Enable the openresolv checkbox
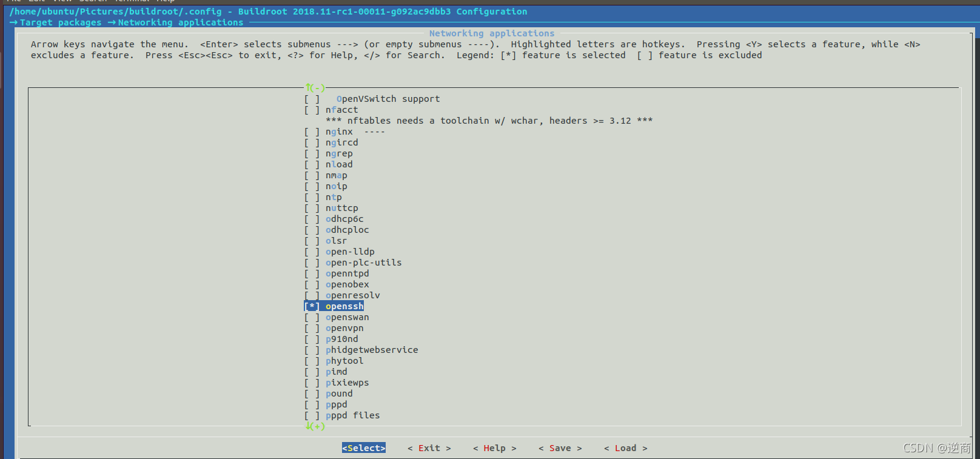Image resolution: width=980 pixels, height=459 pixels. coord(312,295)
